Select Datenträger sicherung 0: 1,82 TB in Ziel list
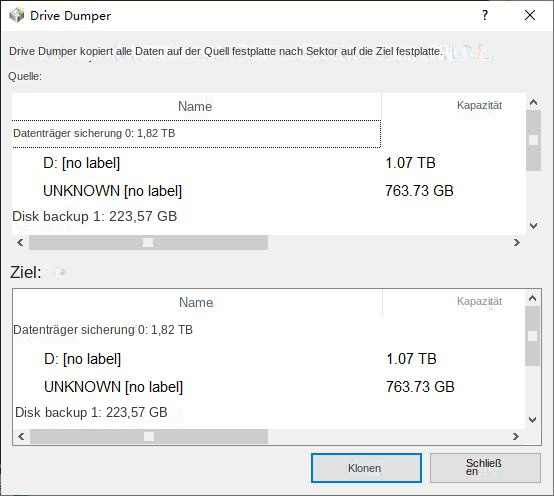Screen dimensions: 554x496 [x=103, y=330]
